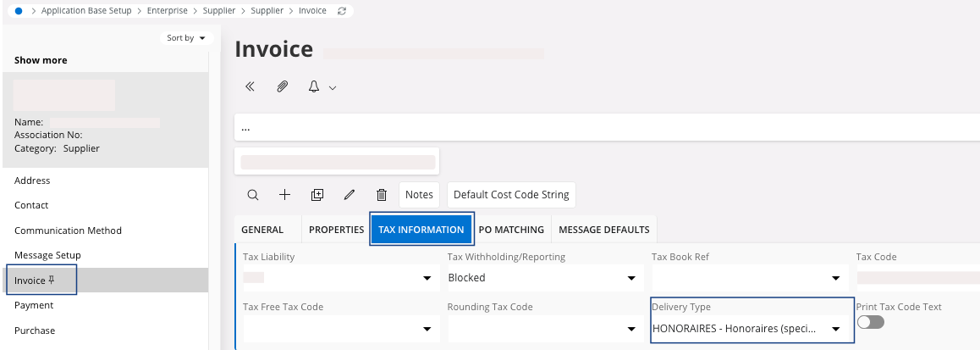Viewport: 980px width, 350px height.
Task: Open Tax Withholding/Reporting dropdown showing Blocked
Action: pos(630,278)
